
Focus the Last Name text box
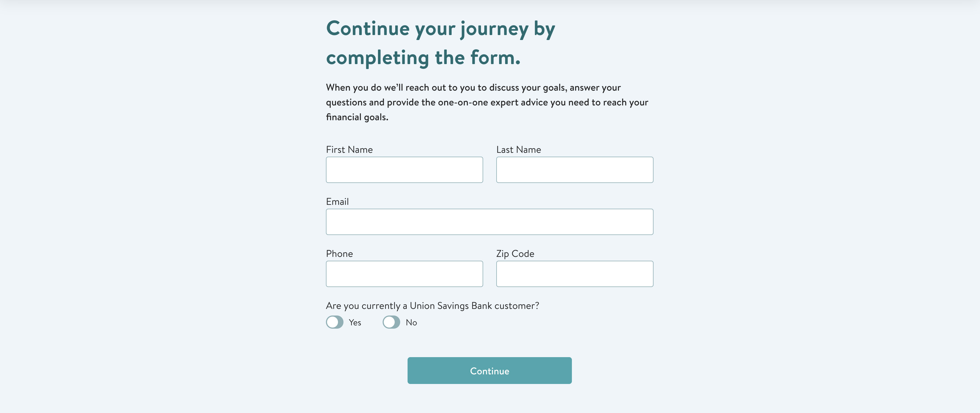pyautogui.click(x=575, y=170)
